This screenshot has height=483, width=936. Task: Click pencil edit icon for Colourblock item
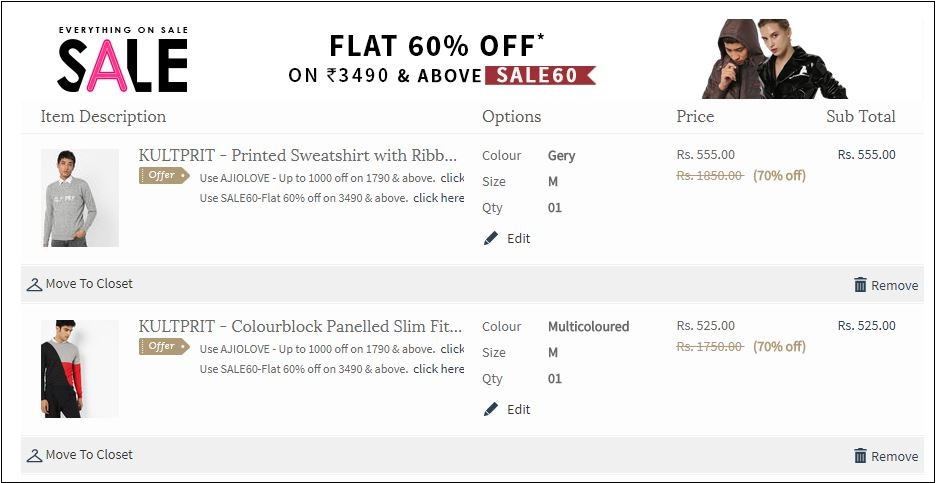click(491, 410)
